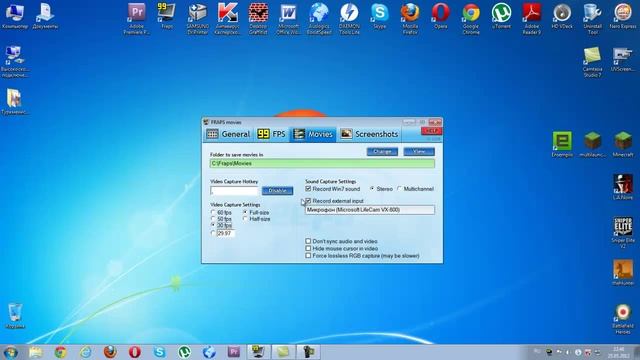Open Premiere from the taskbar
The width and height of the screenshot is (640, 360).
click(234, 352)
